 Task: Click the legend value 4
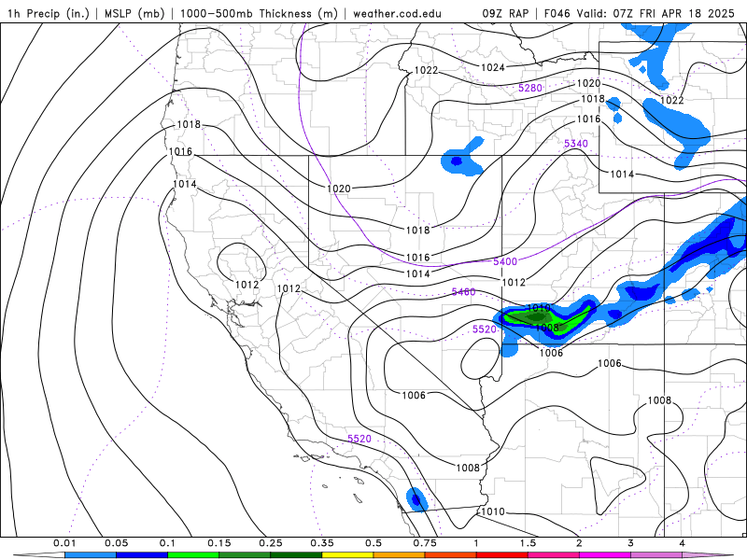tap(682, 543)
